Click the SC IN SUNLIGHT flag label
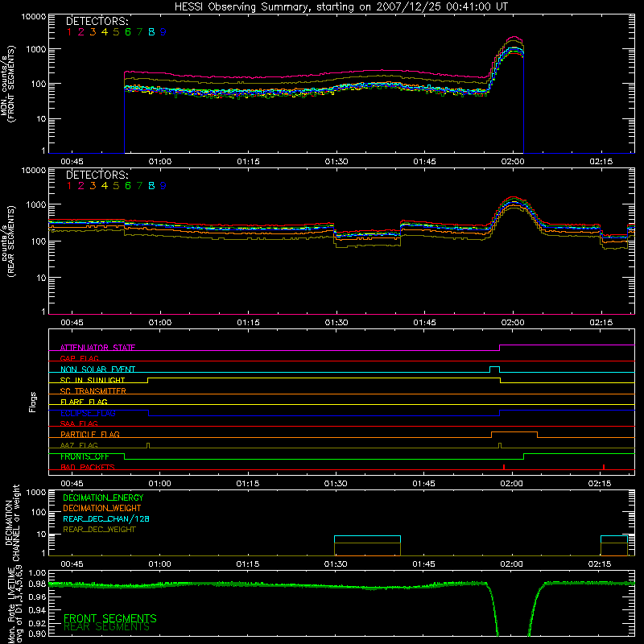This screenshot has height=644, width=644. click(93, 380)
